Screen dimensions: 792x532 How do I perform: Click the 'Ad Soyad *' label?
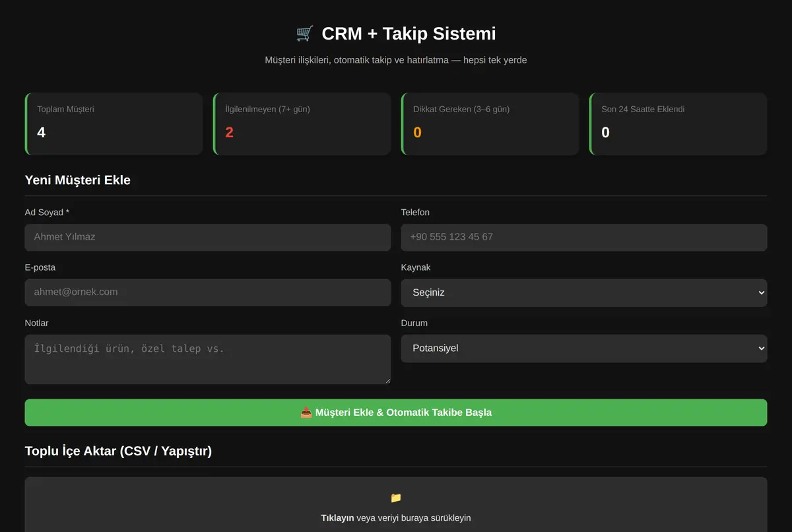coord(47,212)
